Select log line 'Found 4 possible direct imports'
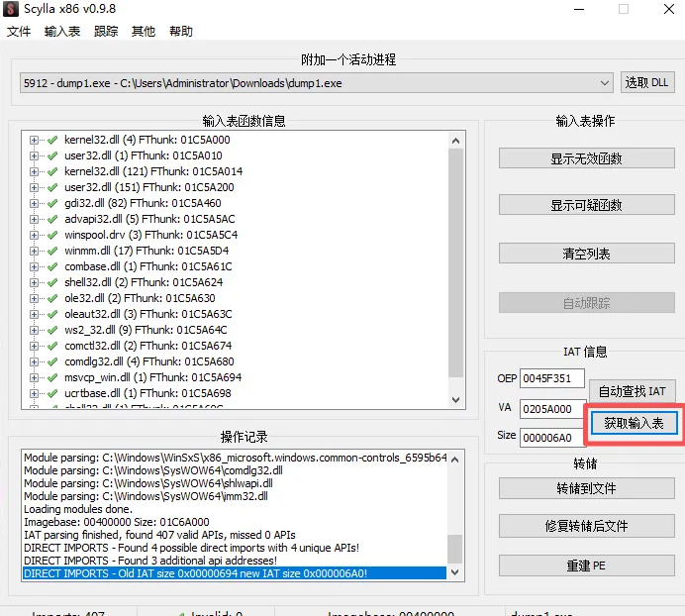The image size is (685, 616). click(x=191, y=548)
